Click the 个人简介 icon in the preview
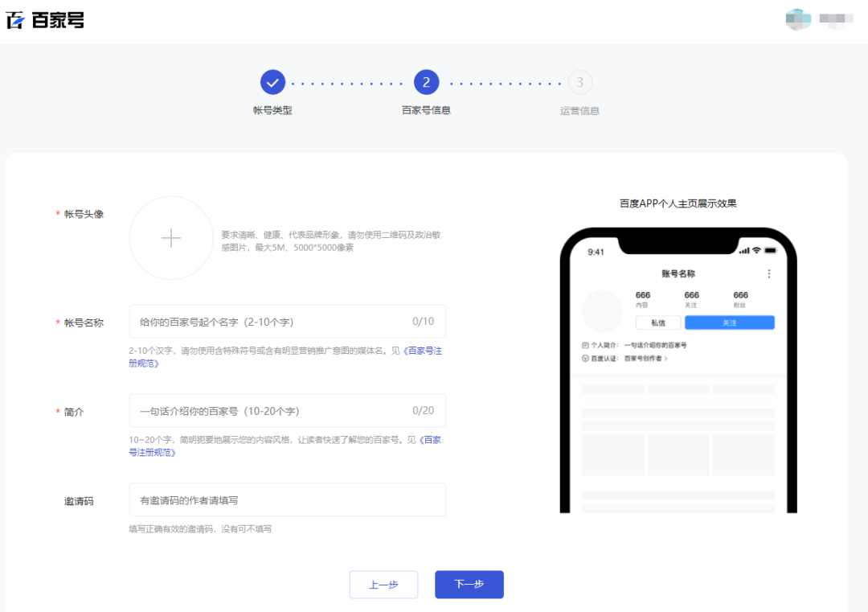 point(585,344)
